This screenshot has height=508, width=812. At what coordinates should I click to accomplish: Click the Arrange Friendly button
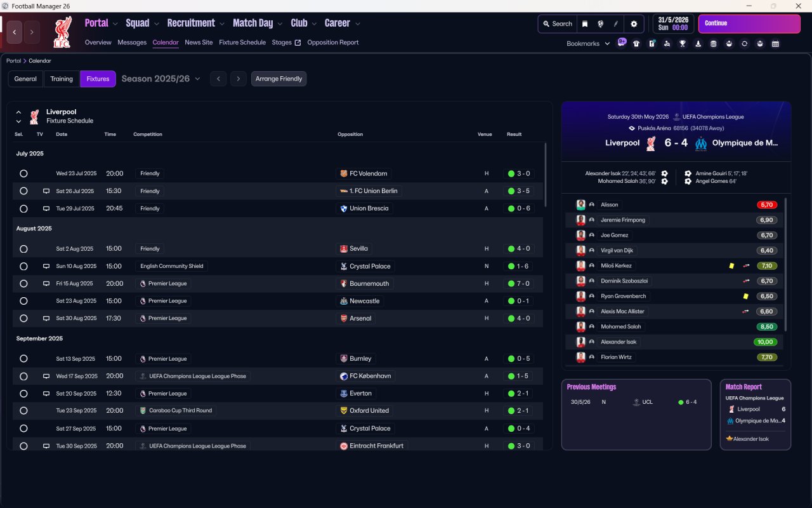[x=279, y=79]
